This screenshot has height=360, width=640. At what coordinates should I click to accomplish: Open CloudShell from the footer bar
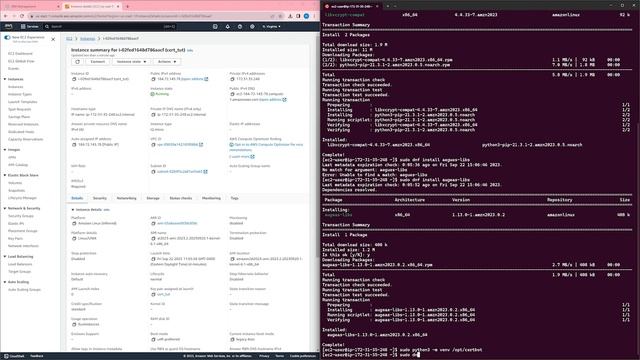point(14,356)
